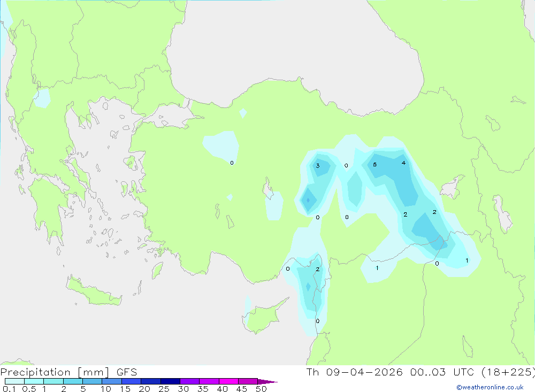Screen dimensions: 535x392
Task: Click the '45' legend scale label
Action: [x=242, y=389]
